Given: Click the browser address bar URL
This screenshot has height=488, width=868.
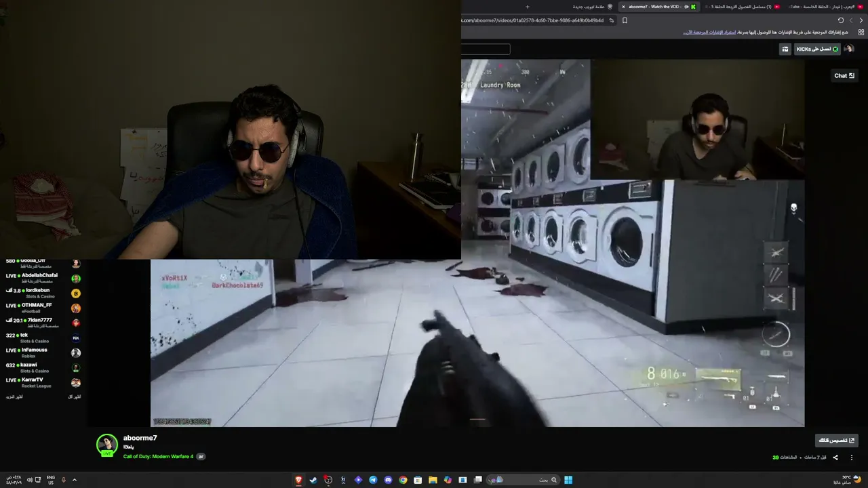Looking at the screenshot, I should (532, 20).
